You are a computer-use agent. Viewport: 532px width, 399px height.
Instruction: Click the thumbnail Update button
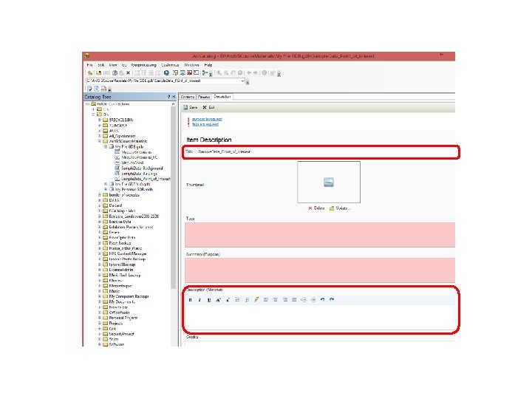[x=339, y=208]
